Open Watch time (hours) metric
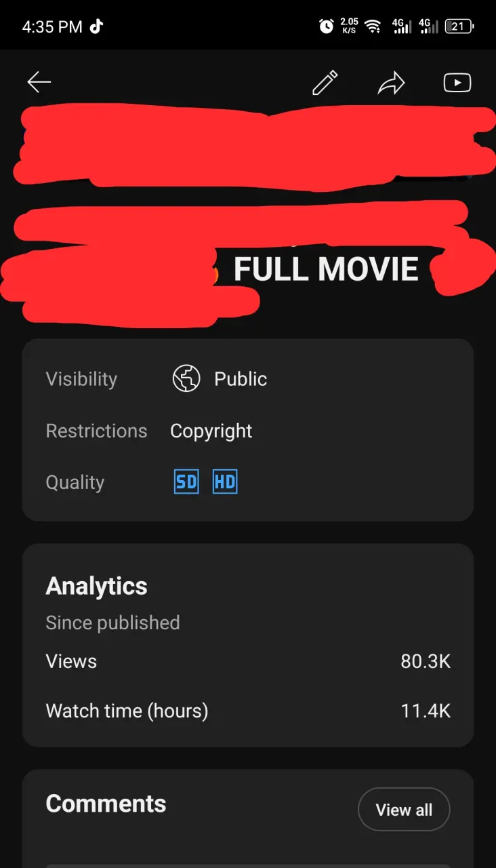Screen dimensions: 496x868 [x=248, y=711]
